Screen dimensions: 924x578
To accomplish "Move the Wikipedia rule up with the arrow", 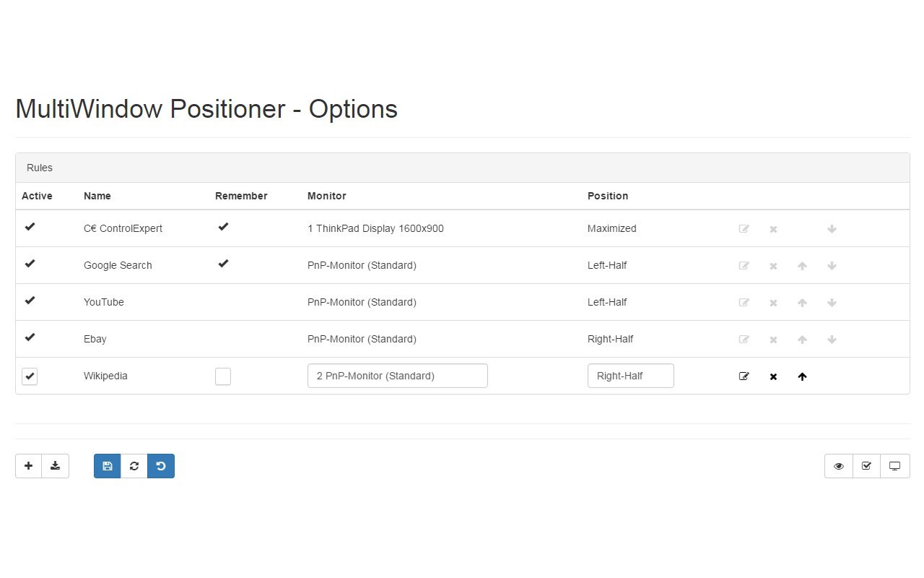I will tap(802, 376).
